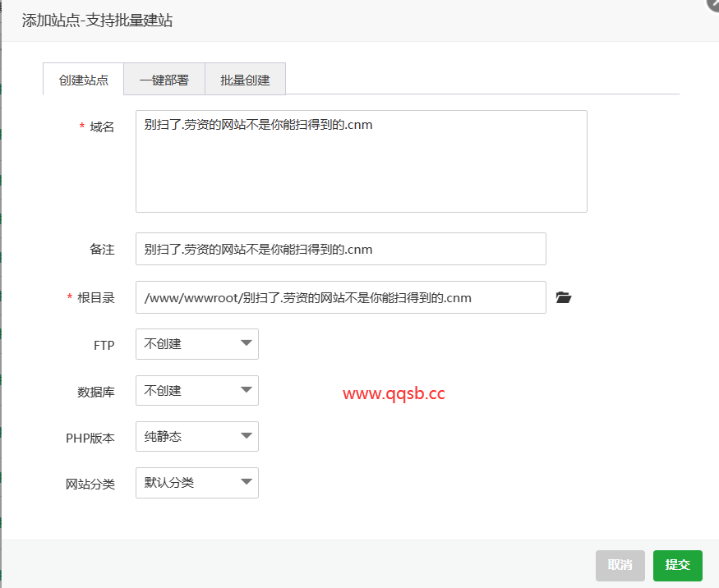Expand the PHP版本 dropdown showing 纯静态
This screenshot has width=719, height=588.
[196, 437]
